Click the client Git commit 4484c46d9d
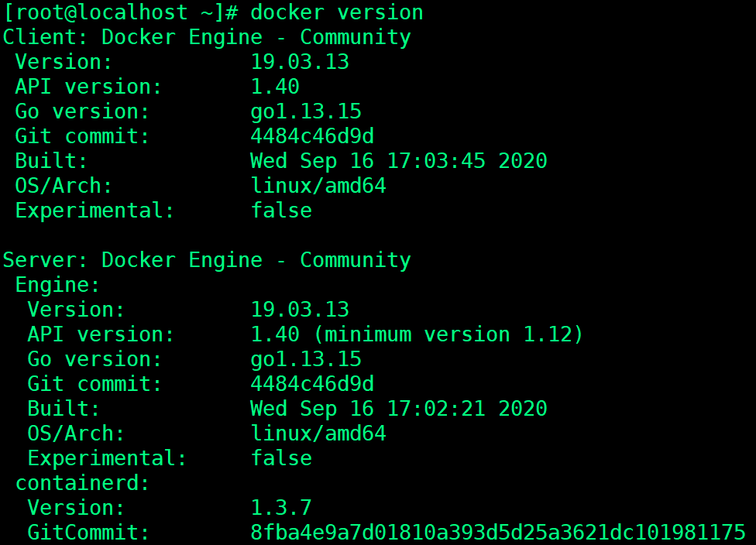The height and width of the screenshot is (545, 756). (312, 136)
